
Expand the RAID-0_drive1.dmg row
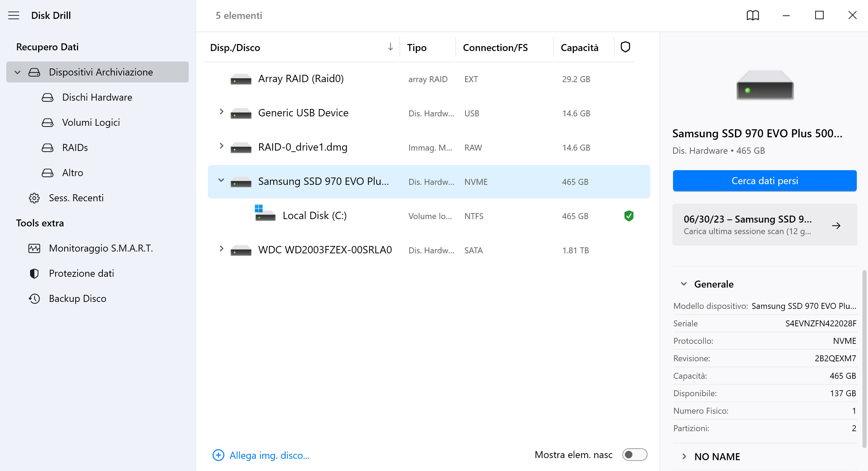221,146
